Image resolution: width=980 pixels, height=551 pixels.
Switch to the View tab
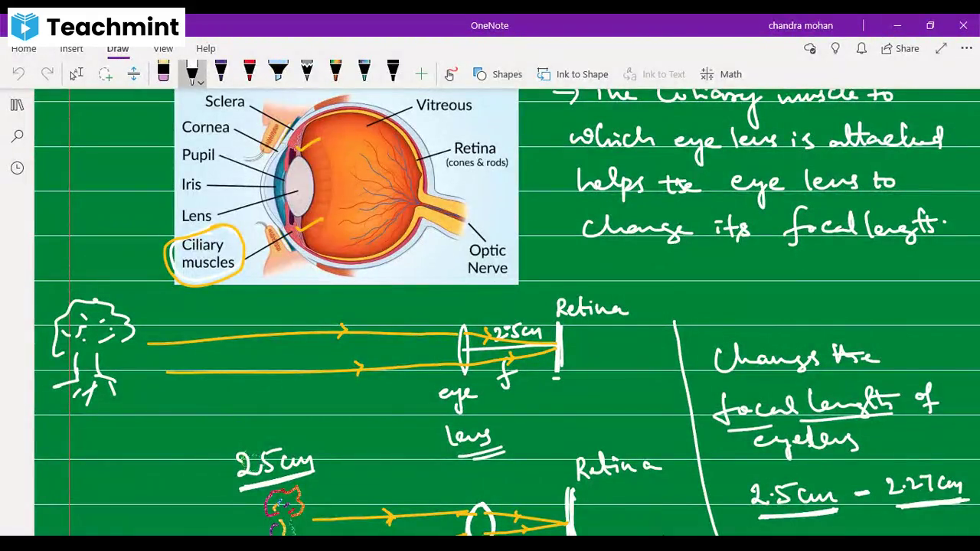163,48
